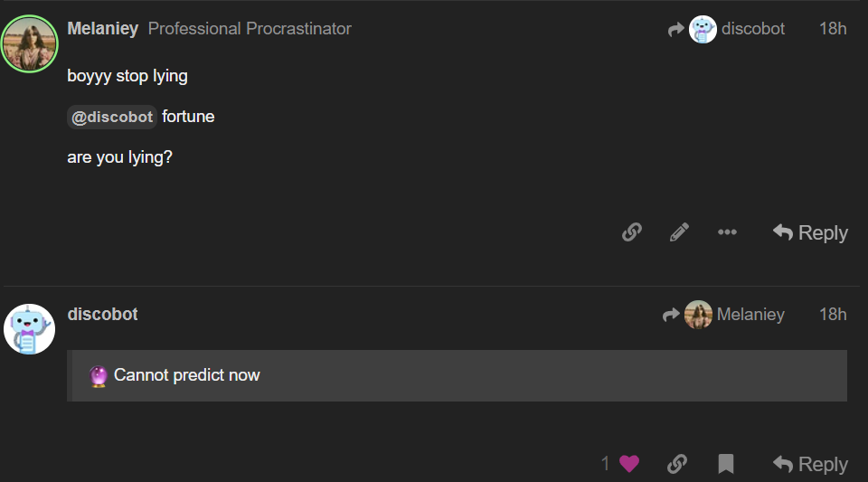Image resolution: width=868 pixels, height=482 pixels.
Task: Click the heart like on discobot's post
Action: (629, 464)
